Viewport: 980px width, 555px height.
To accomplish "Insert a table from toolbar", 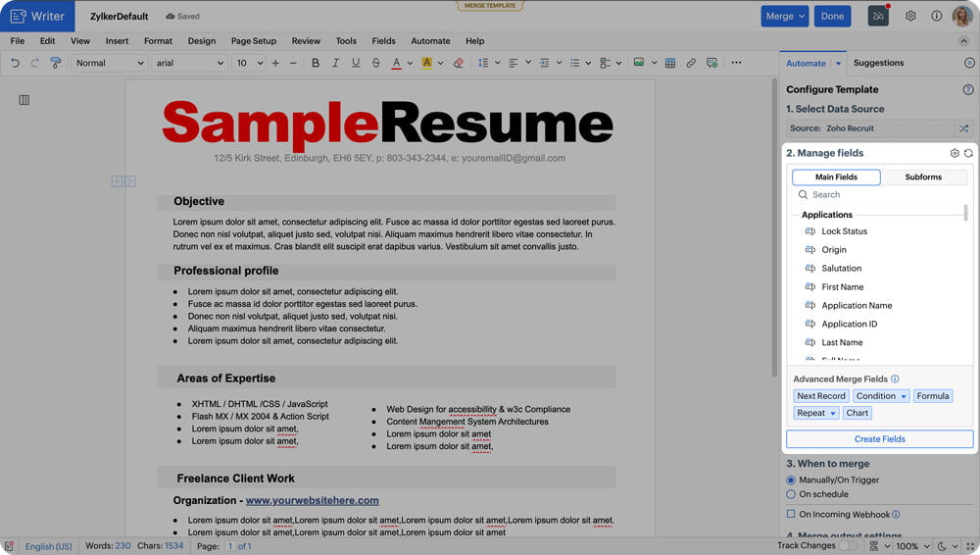I will [670, 63].
